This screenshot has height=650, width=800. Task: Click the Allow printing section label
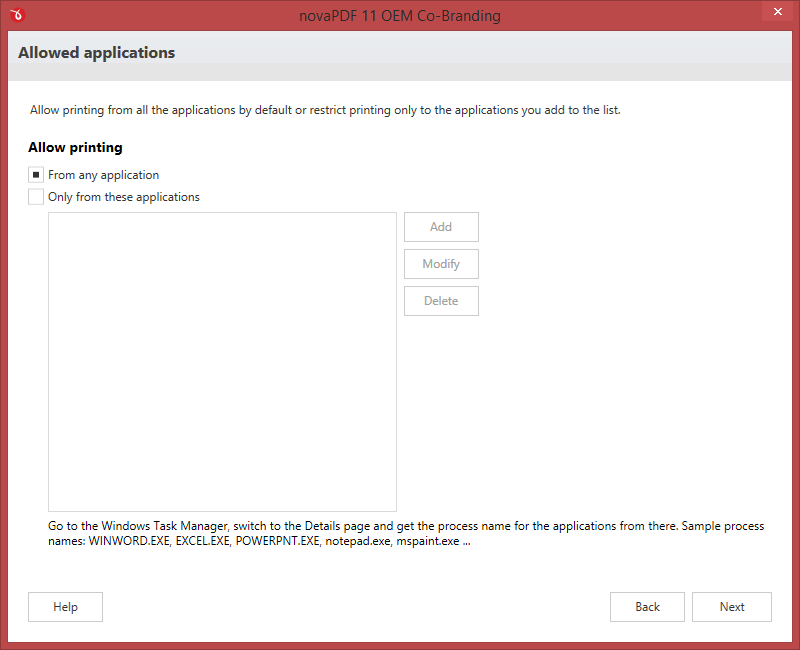tap(75, 147)
